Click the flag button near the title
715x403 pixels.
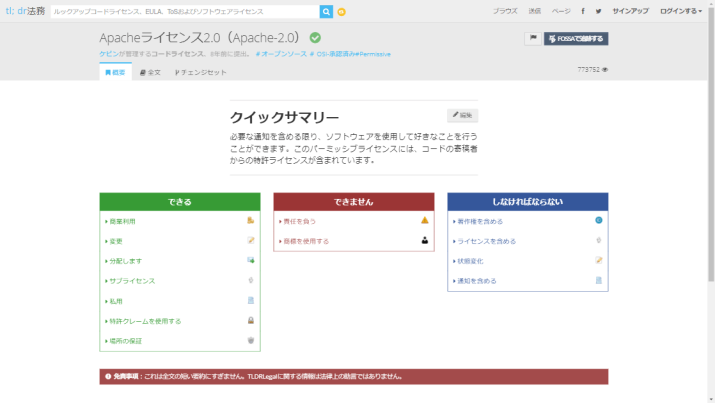[533, 38]
